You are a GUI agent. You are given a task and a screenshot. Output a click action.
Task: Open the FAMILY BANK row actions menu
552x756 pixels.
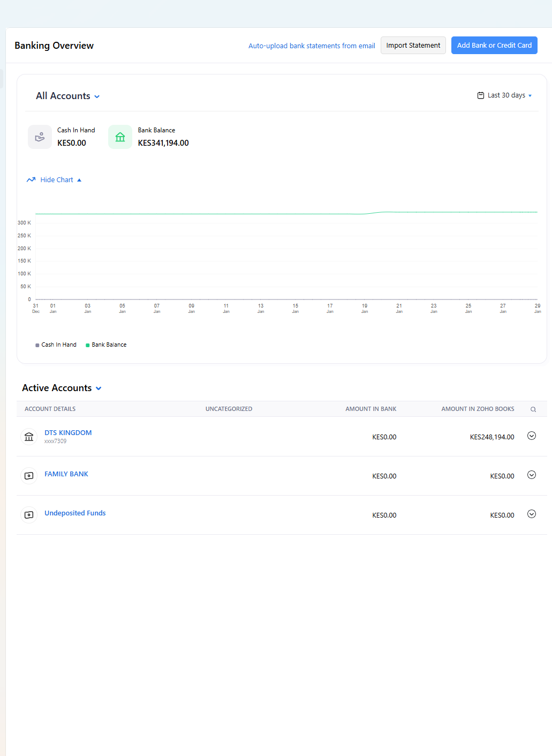tap(532, 475)
